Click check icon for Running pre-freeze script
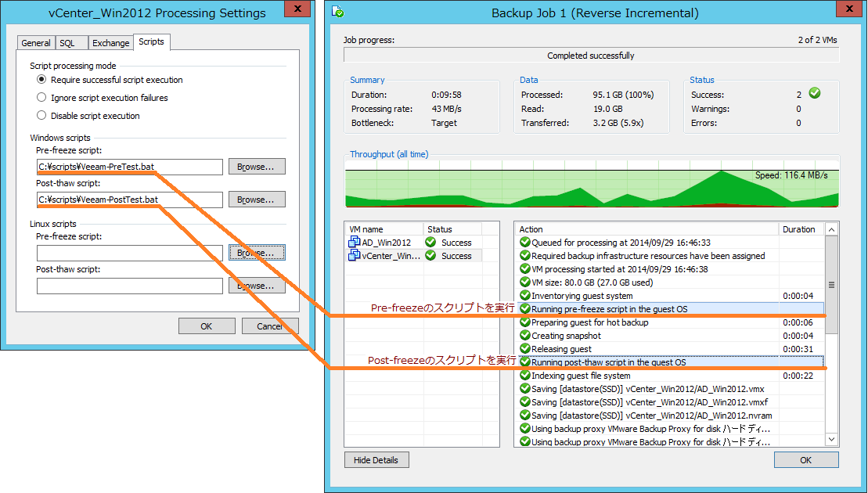 (524, 309)
